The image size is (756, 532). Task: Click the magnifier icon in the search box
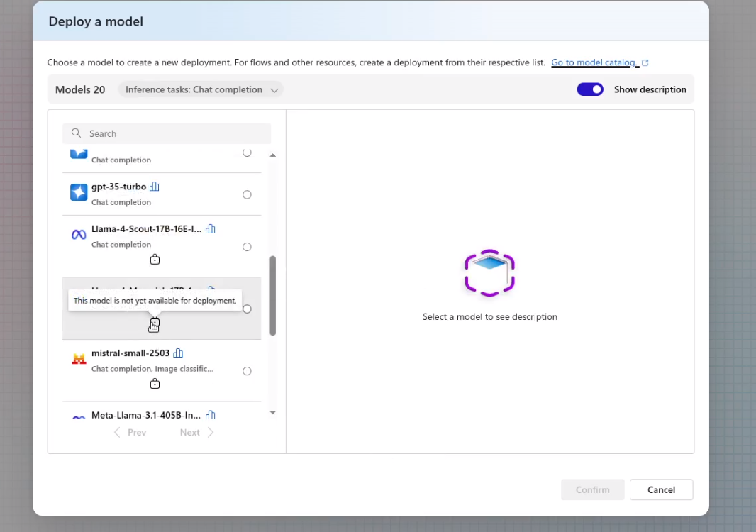[76, 133]
